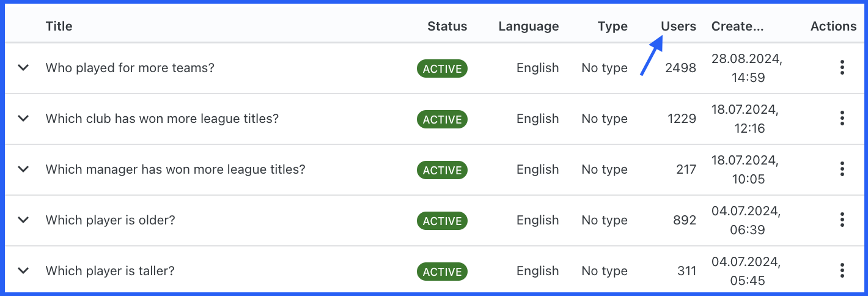Expand the 'Which player is taller?' row

pos(23,271)
